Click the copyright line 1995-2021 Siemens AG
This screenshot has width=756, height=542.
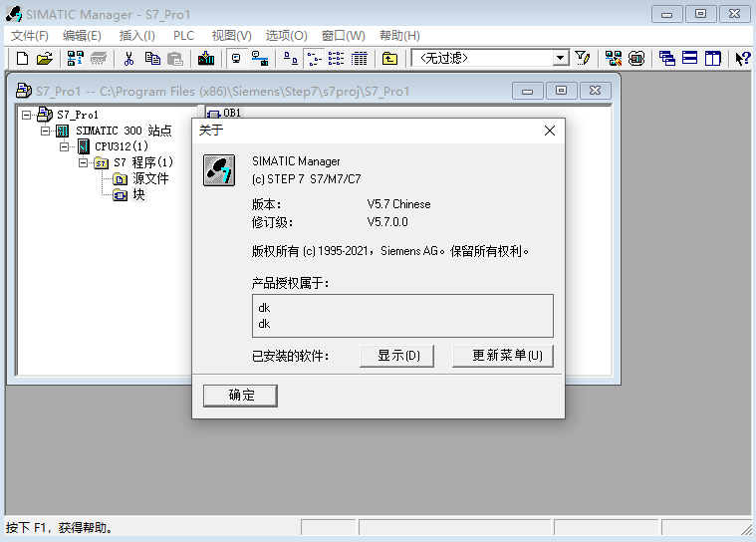[x=390, y=251]
